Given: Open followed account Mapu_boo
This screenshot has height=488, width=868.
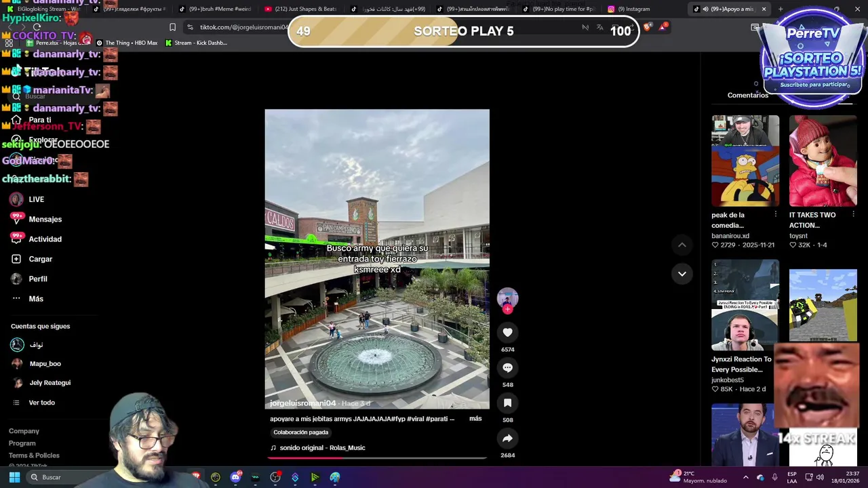Looking at the screenshot, I should click(x=45, y=364).
